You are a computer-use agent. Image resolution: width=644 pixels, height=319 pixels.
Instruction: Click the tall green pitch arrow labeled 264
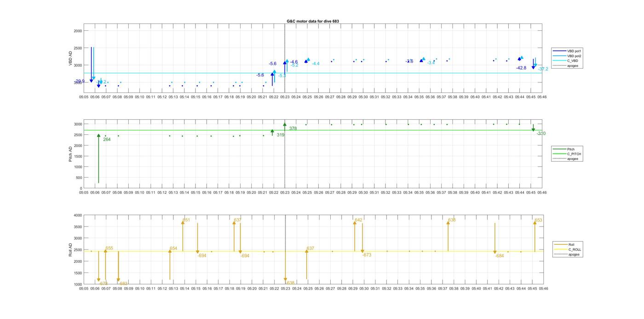coord(98,158)
